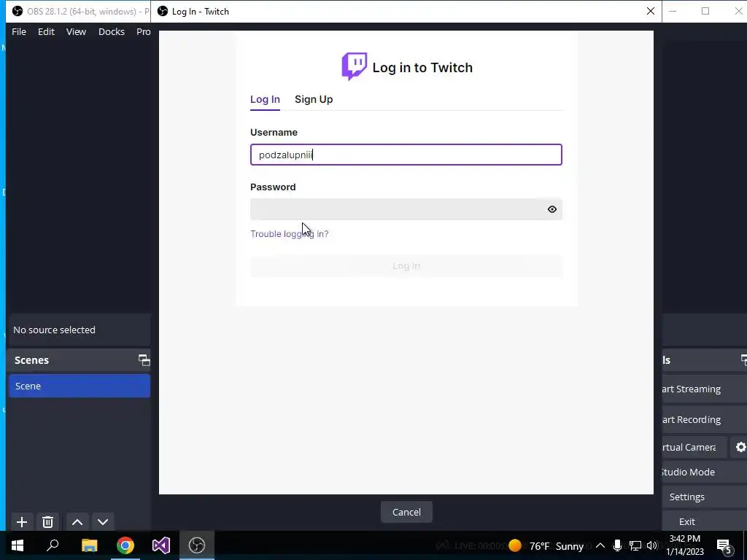The image size is (747, 560).
Task: Click the Twitch logo icon
Action: 354,66
